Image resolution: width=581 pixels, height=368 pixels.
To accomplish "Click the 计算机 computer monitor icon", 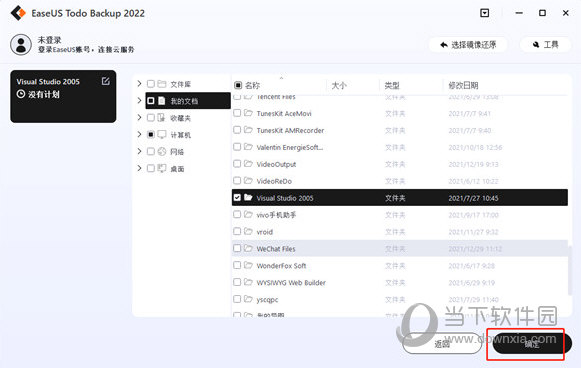I will click(x=162, y=135).
